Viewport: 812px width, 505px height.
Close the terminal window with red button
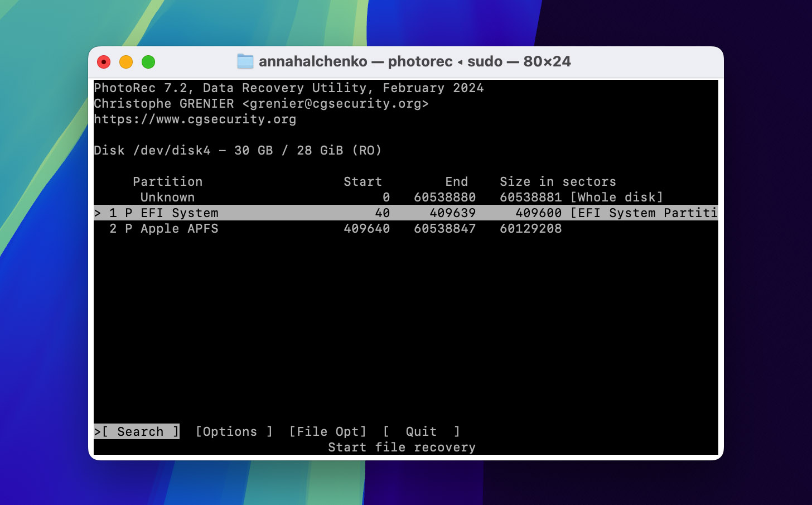click(104, 62)
